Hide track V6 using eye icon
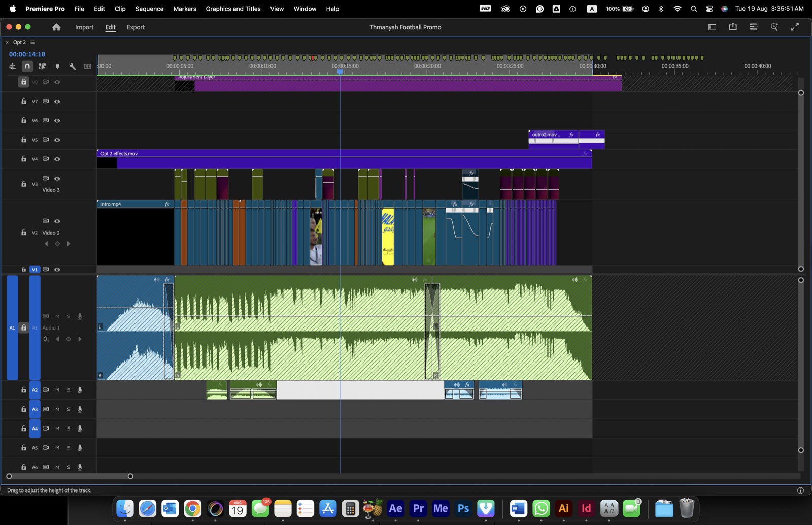 57,121
